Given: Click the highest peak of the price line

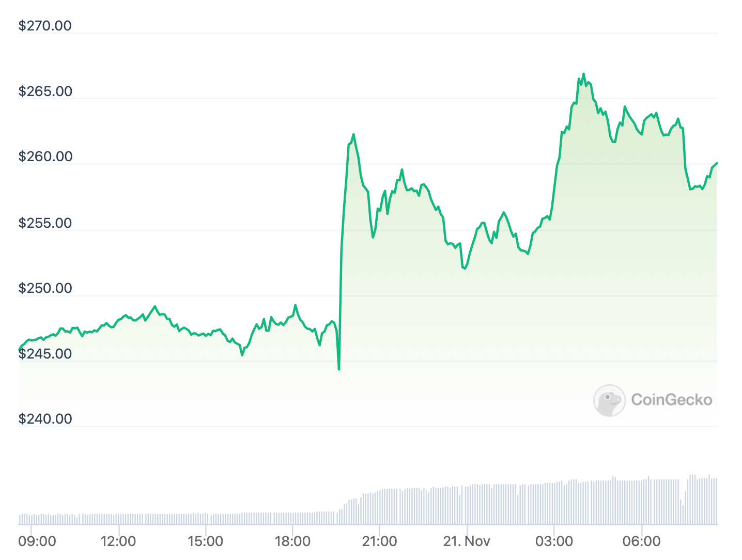Looking at the screenshot, I should coord(584,74).
